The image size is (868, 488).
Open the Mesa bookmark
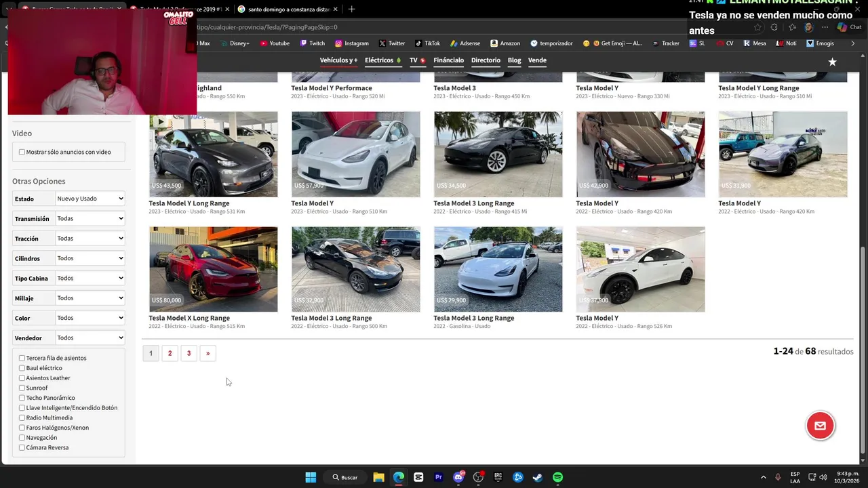pos(755,43)
